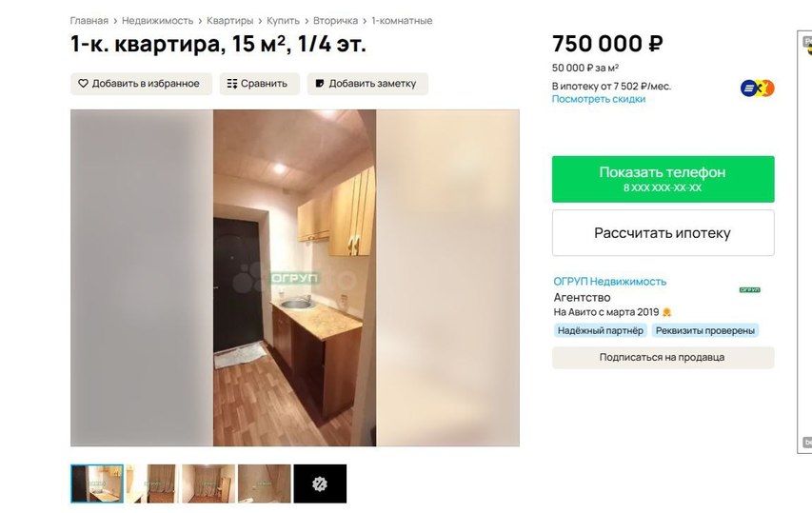
Task: Subscribe via Подписаться на продавца
Action: 663,357
